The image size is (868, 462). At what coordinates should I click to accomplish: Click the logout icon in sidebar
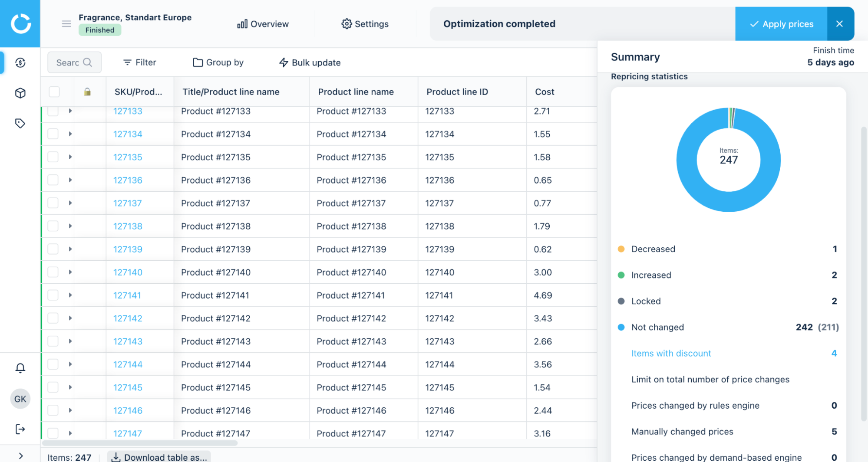(20, 429)
